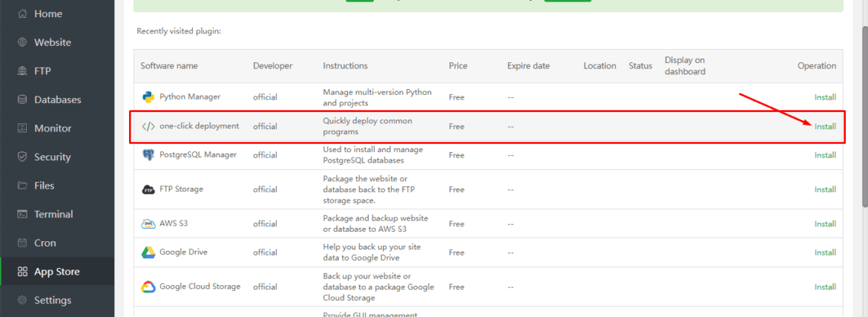Install the PostgreSQL Manager plugin

point(825,155)
